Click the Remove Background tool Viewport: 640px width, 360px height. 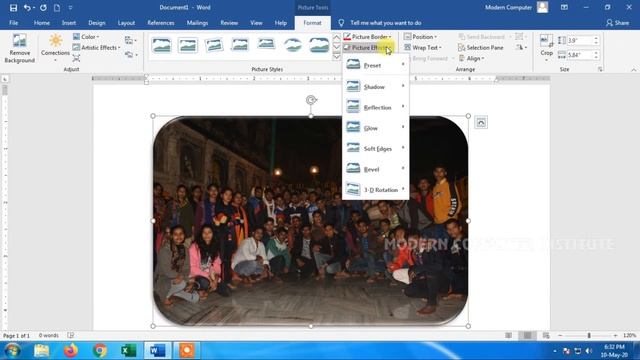click(x=19, y=49)
